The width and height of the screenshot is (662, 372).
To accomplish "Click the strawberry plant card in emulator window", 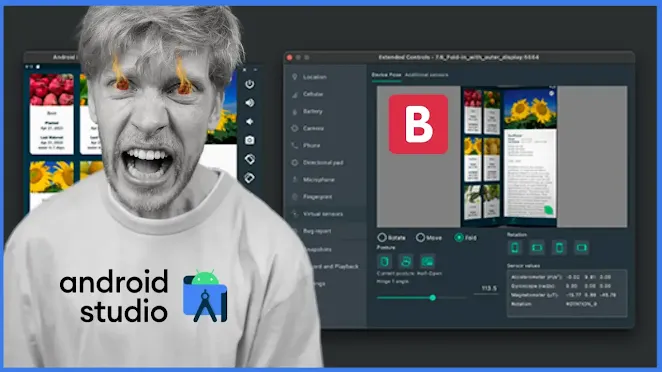I will pos(52,114).
